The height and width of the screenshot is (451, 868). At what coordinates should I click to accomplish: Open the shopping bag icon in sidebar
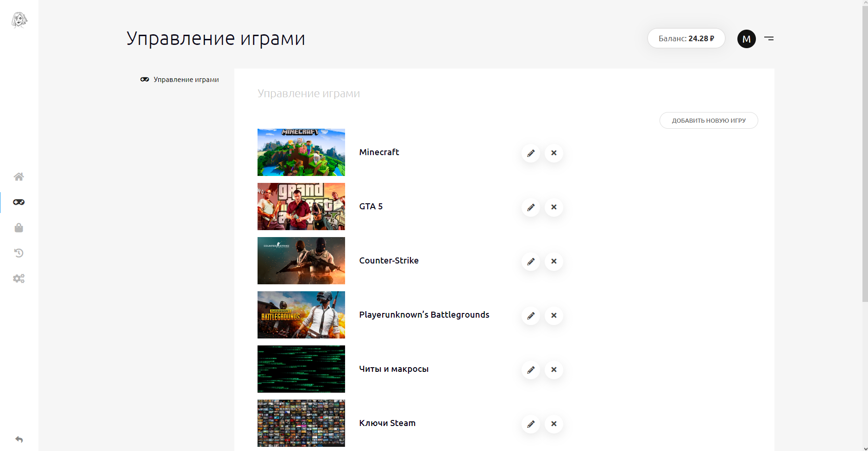pyautogui.click(x=19, y=227)
